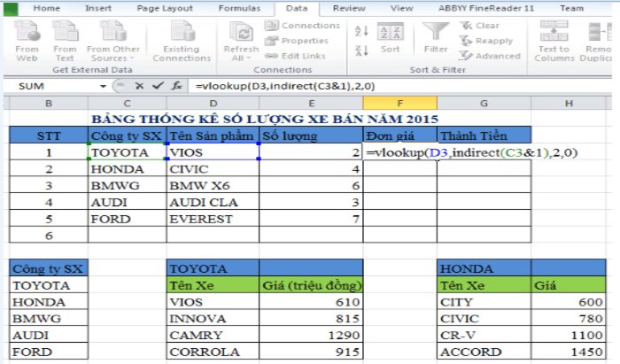Select the CORROLA cell

213,352
